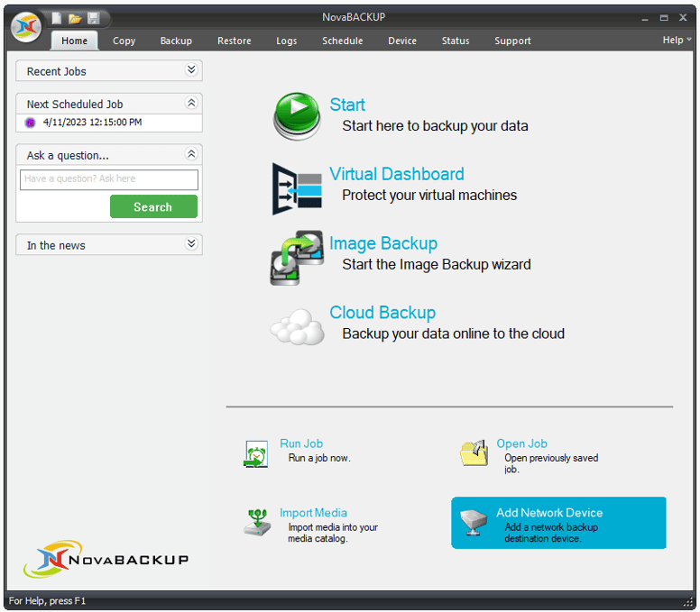Viewport: 700px width, 612px height.
Task: Click the Run Job clock icon
Action: pos(256,453)
